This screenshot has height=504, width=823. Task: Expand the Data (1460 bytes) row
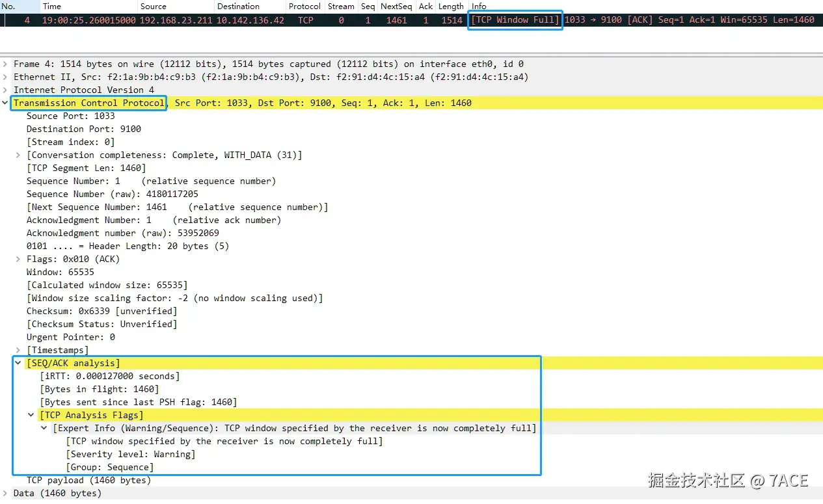coord(5,493)
